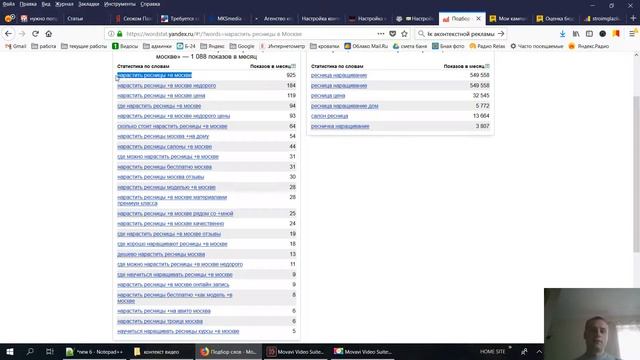The height and width of the screenshot is (360, 640).
Task: Submit search bar query with arrow
Action: click(501, 34)
